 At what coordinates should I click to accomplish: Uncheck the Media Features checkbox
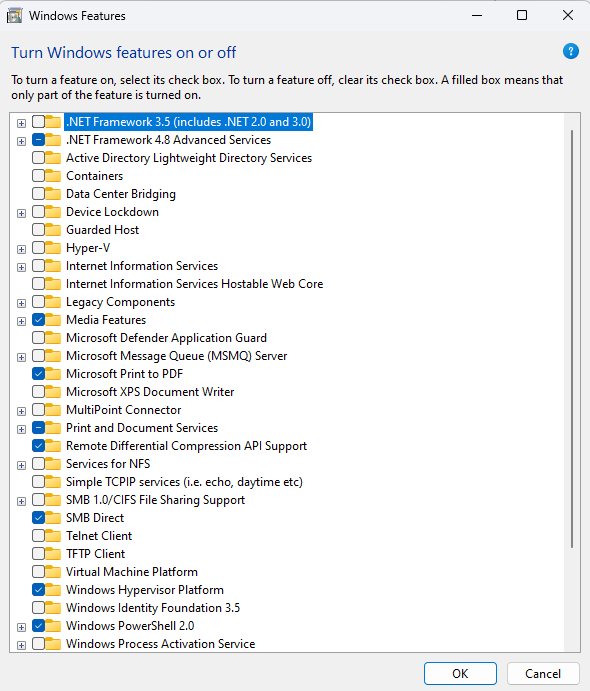pos(38,320)
